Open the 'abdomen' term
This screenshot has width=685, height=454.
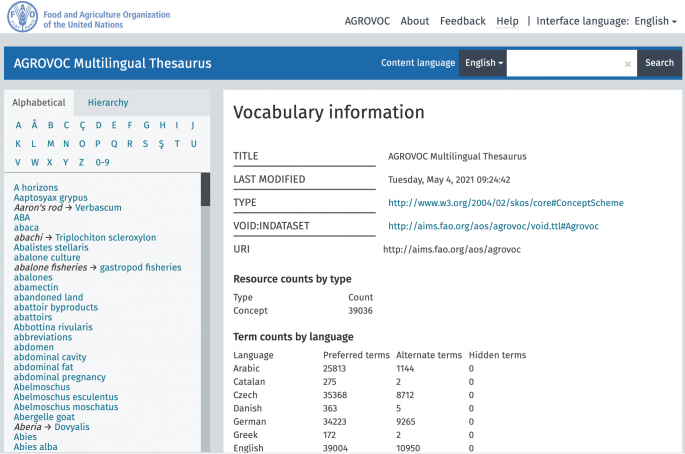[x=34, y=347]
